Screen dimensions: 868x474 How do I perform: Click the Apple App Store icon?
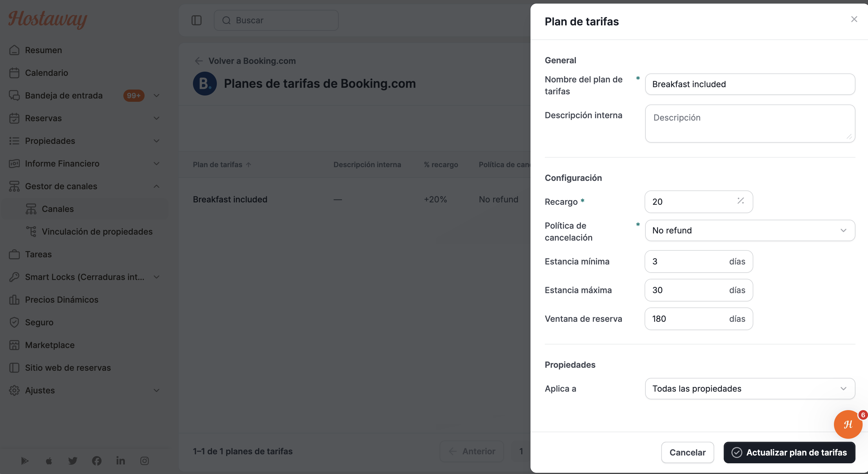[x=49, y=461]
